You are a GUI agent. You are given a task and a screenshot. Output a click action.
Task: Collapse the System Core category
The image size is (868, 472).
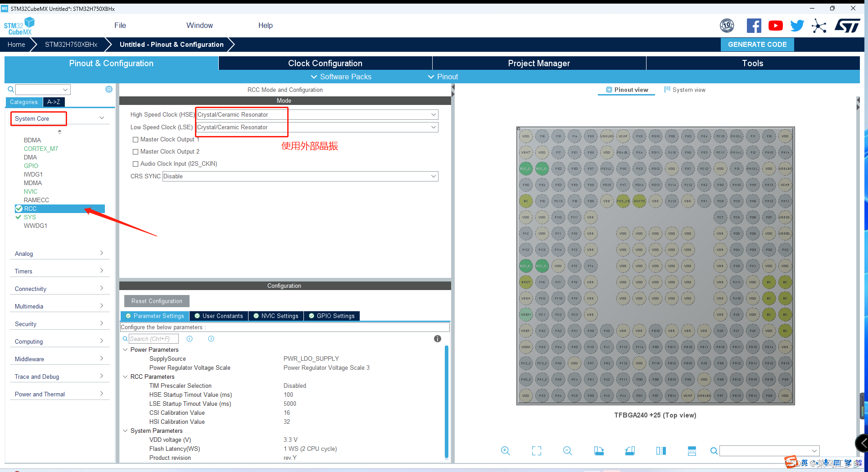(x=102, y=118)
